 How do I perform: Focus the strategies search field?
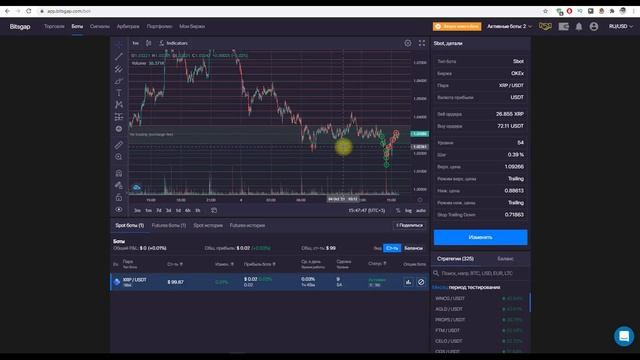[x=480, y=273]
